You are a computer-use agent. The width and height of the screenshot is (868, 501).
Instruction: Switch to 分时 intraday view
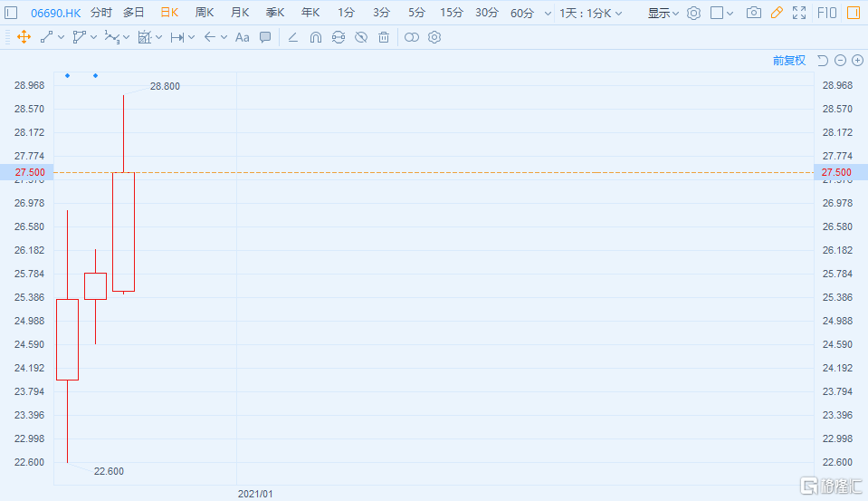tap(101, 13)
